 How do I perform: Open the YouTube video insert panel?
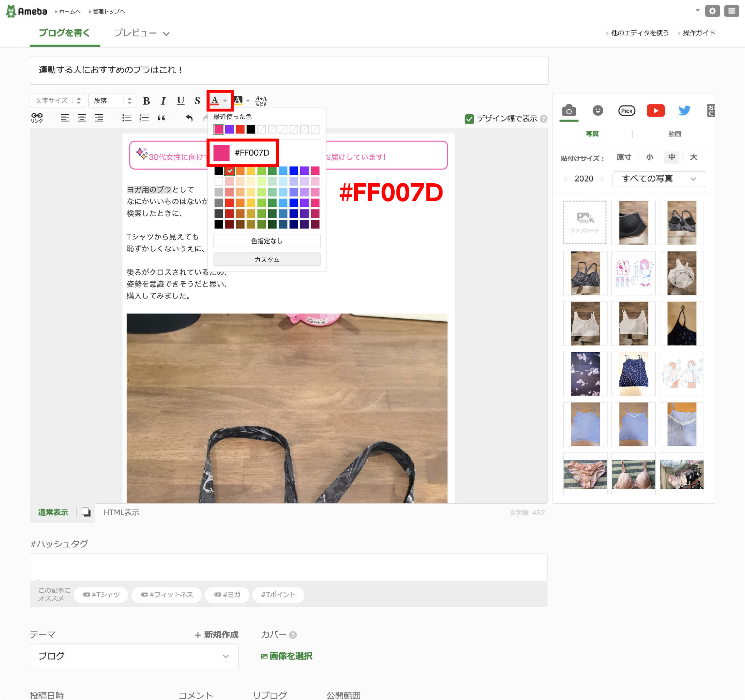(x=655, y=111)
